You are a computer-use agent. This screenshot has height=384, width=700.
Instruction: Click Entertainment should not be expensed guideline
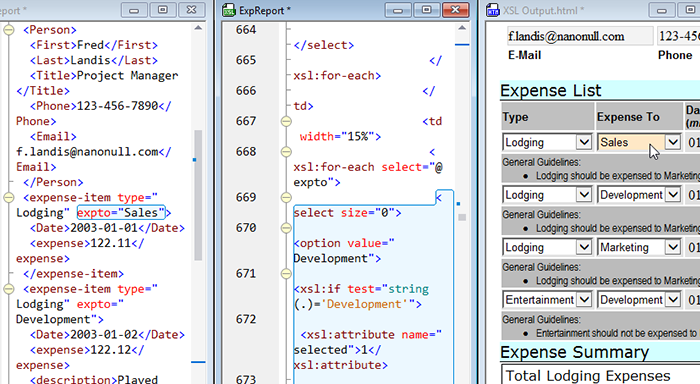click(616, 333)
